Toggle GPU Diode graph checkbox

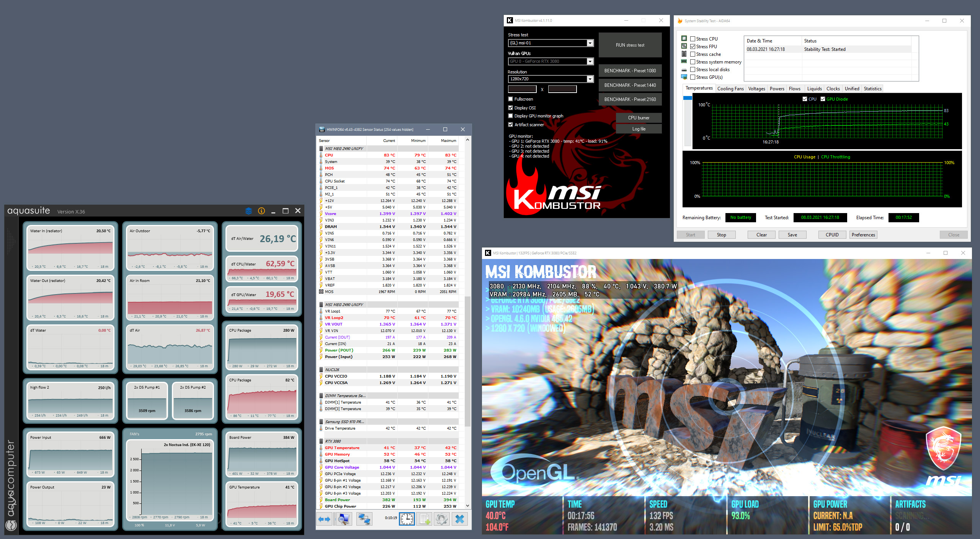click(823, 99)
